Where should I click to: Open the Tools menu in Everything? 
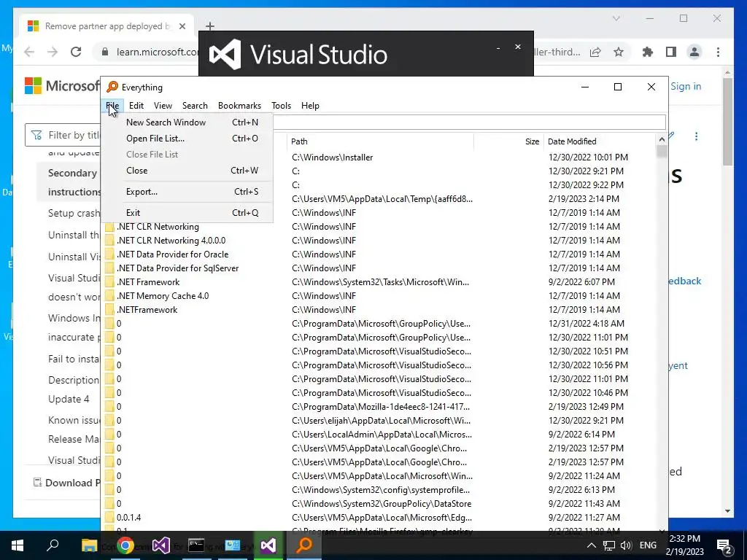281,106
